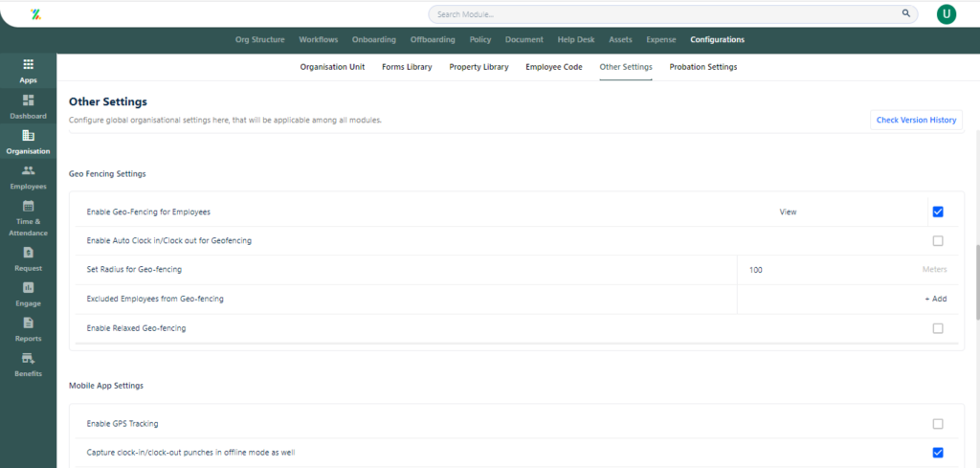Image resolution: width=980 pixels, height=468 pixels.
Task: Go to Dashboard in the sidebar
Action: pyautogui.click(x=28, y=106)
